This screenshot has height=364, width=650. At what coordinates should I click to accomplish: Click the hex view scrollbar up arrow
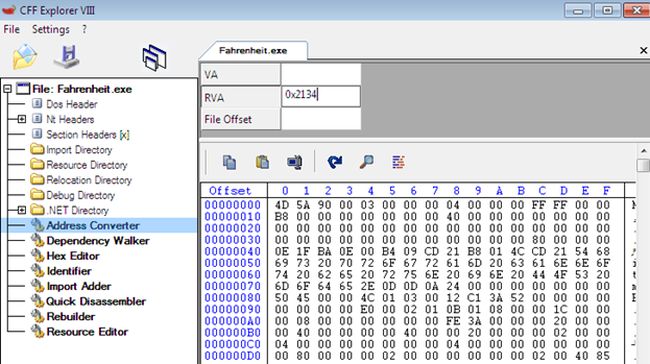click(643, 151)
